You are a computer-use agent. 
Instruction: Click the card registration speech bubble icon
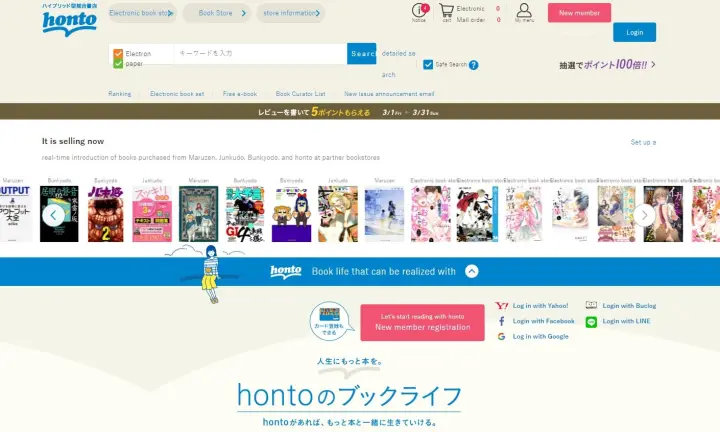click(x=331, y=320)
